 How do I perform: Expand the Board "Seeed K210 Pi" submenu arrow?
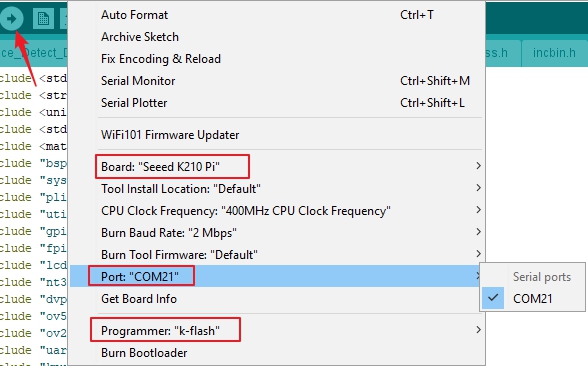coord(478,166)
